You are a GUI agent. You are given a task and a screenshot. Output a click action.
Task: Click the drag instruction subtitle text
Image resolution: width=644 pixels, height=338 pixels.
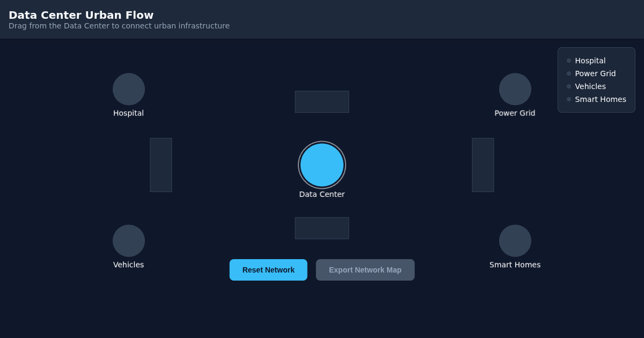[119, 26]
